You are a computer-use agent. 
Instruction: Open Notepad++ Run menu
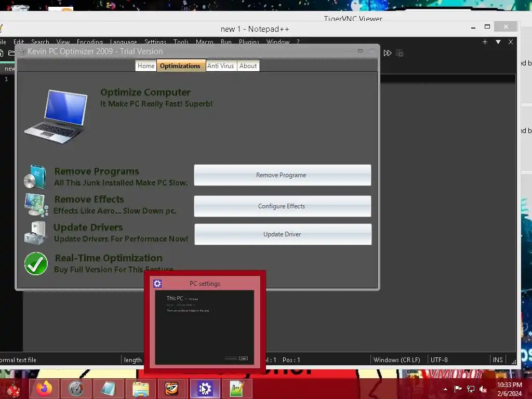226,42
